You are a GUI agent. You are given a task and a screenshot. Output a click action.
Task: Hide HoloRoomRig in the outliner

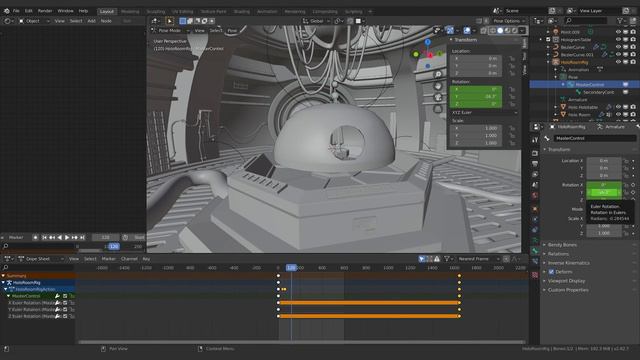tap(618, 62)
